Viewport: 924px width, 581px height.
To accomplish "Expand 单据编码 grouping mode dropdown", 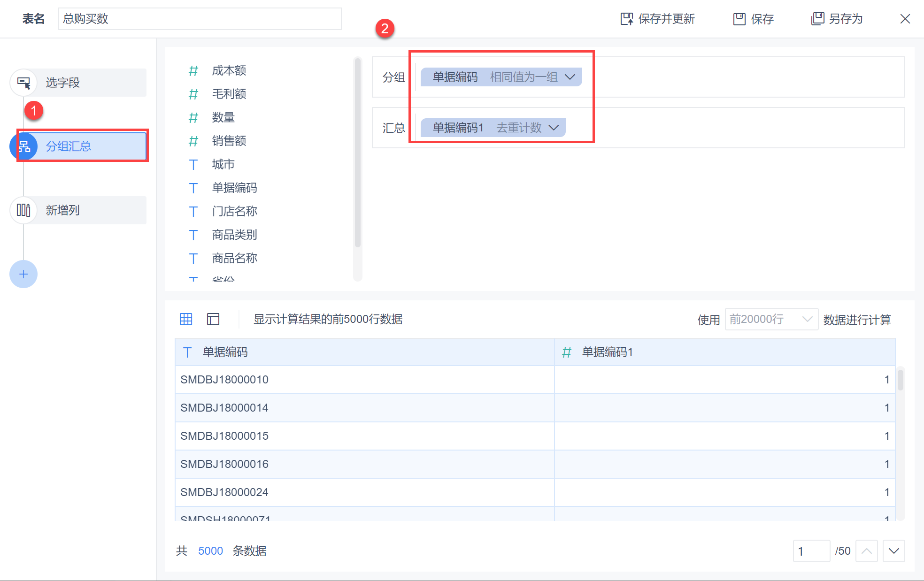I will point(570,77).
